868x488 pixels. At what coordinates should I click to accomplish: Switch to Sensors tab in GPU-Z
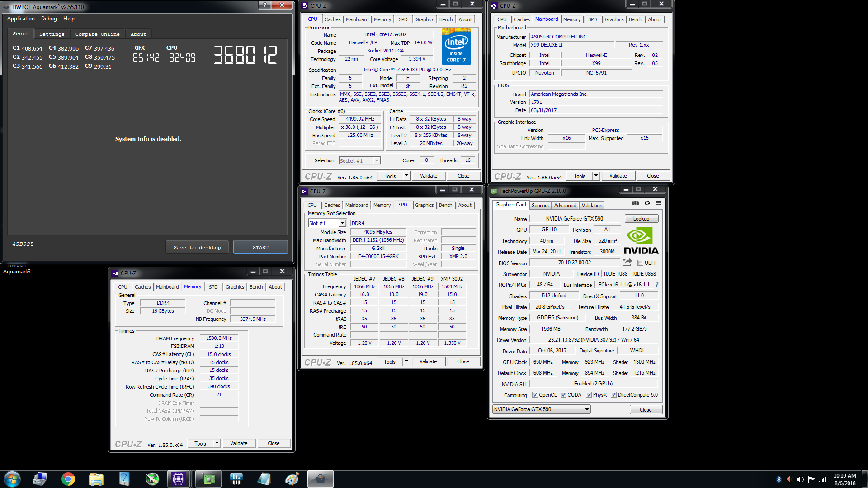(540, 206)
